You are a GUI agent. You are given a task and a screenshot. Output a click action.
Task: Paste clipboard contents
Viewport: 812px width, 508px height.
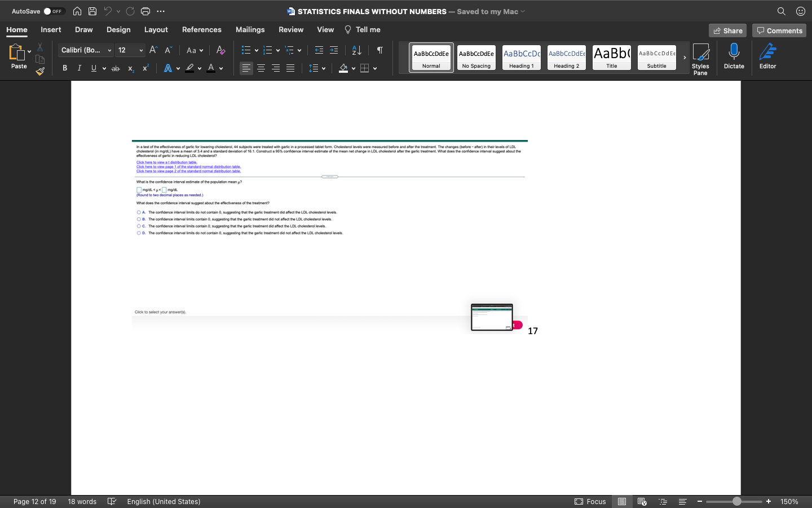click(19, 56)
